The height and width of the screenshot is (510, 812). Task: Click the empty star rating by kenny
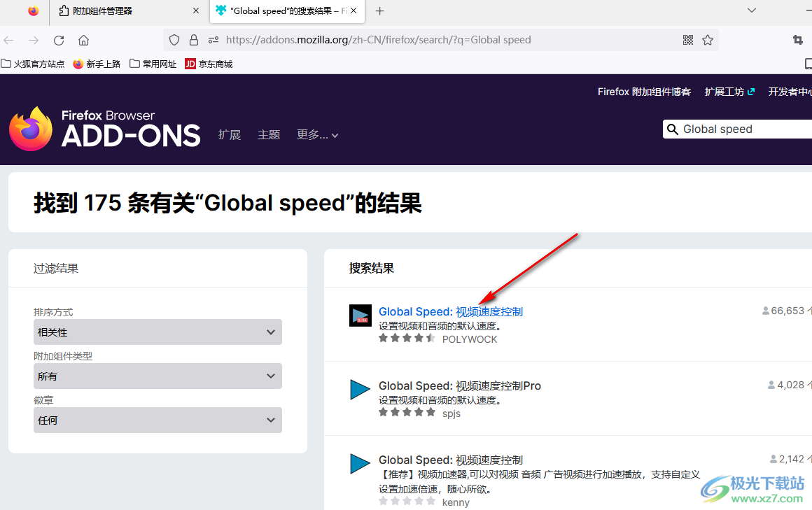pyautogui.click(x=407, y=501)
